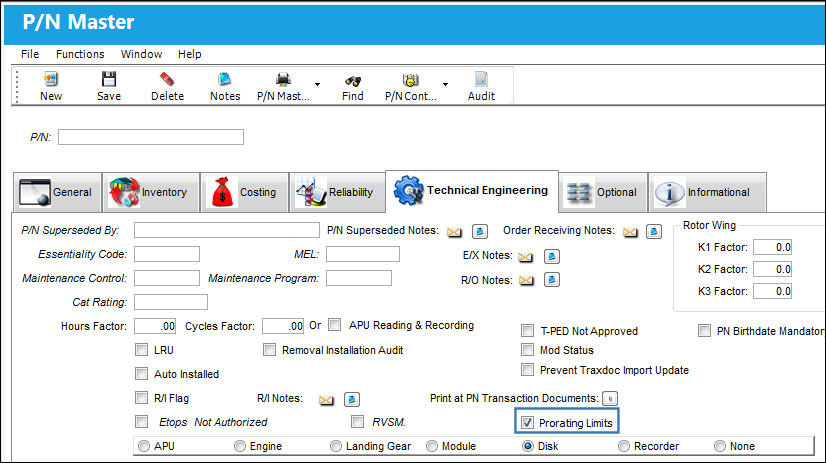Screen dimensions: 826x463
Task: Click P/N Superseded Notes document icon
Action: coord(479,231)
